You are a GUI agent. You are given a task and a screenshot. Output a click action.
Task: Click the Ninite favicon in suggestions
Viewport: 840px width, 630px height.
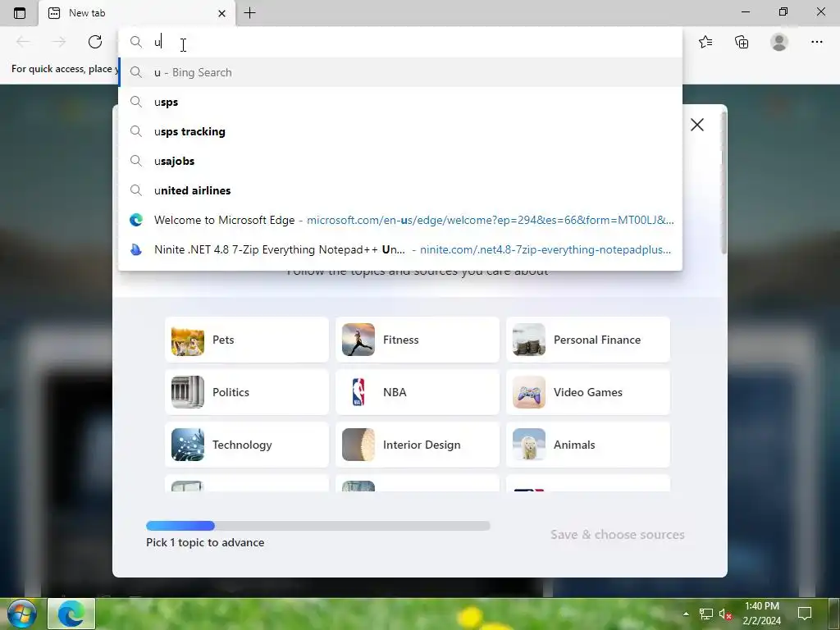[136, 249]
